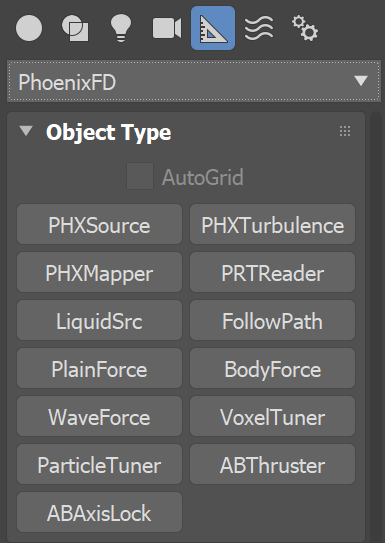Viewport: 385px width, 543px height.
Task: Click the PHXSource button
Action: tap(99, 224)
